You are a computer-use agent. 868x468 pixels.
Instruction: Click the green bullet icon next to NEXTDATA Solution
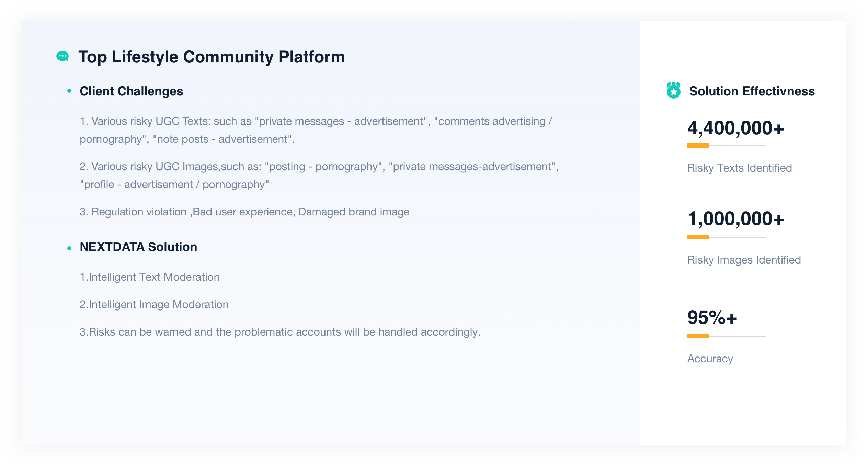[x=70, y=247]
